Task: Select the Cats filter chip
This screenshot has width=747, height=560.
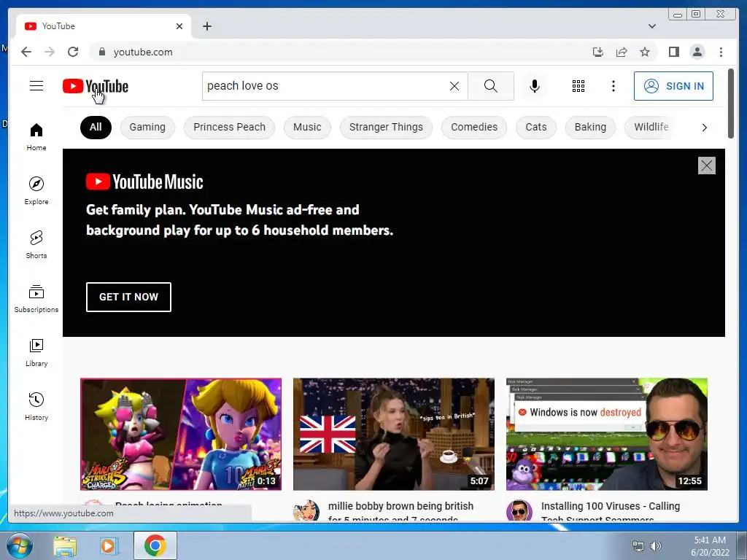Action: click(536, 127)
